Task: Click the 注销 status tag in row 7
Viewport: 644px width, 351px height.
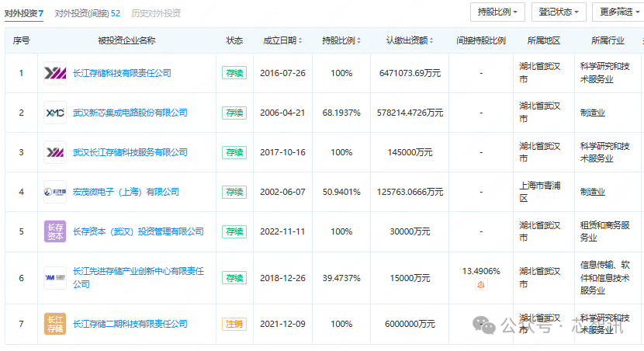Action: (234, 324)
